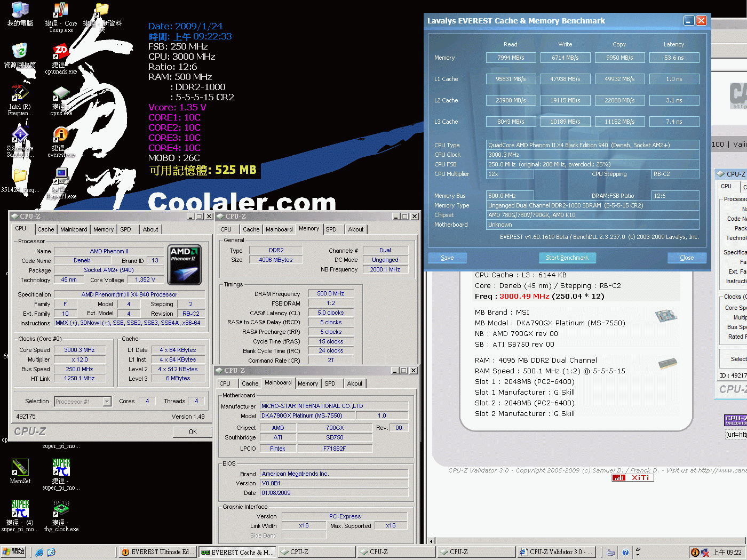Click Save in EVEREST benchmark window
The image size is (747, 560).
point(447,258)
